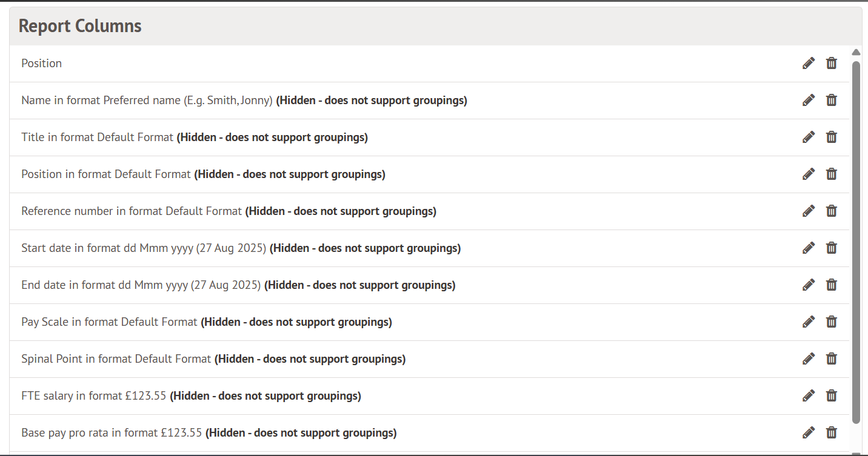Edit the Pay Scale column
This screenshot has height=456, width=868.
coord(809,322)
